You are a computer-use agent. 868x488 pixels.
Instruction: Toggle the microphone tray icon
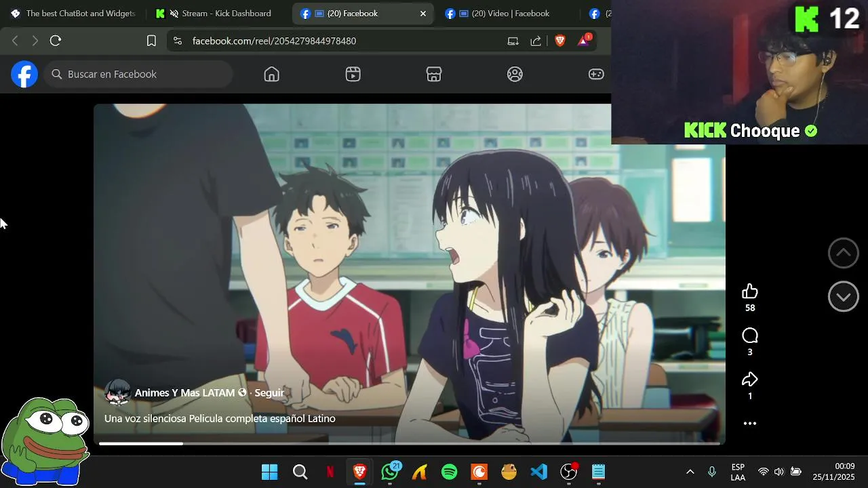[711, 472]
